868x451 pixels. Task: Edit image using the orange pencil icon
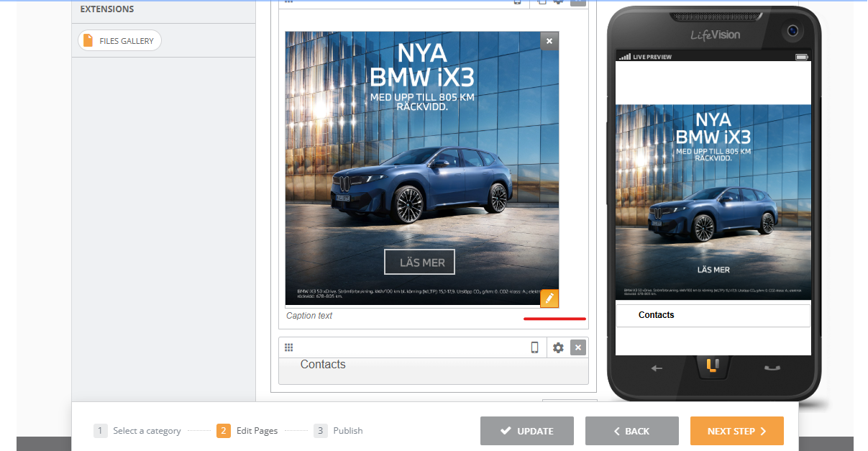tap(549, 299)
